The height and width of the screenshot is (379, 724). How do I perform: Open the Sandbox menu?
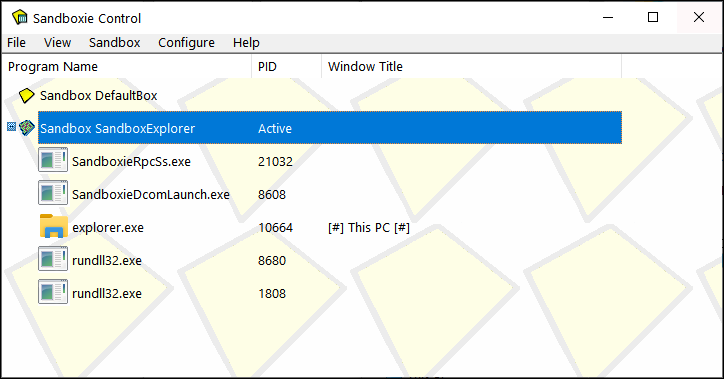(x=115, y=42)
